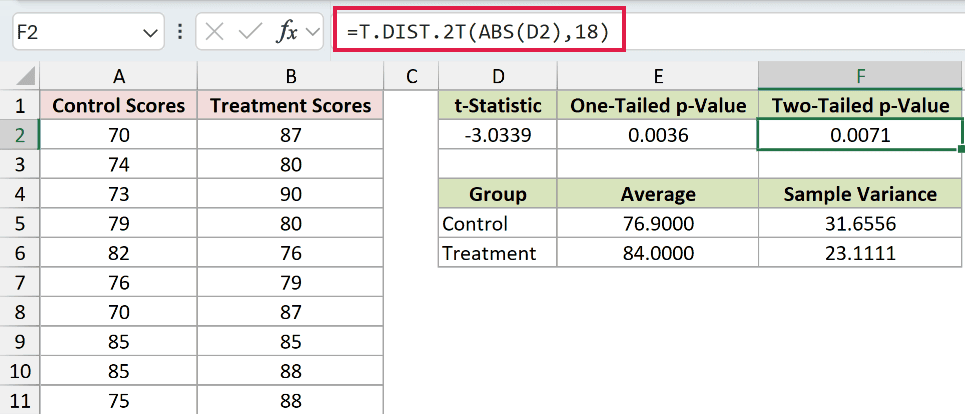Click the Two-Tailed p-Value header cell
Viewport: 965px width, 414px height.
pos(860,106)
